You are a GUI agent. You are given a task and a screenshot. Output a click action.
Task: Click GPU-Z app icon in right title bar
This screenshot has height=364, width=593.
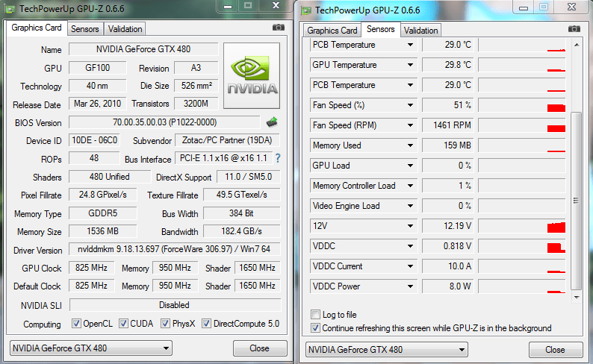point(305,10)
